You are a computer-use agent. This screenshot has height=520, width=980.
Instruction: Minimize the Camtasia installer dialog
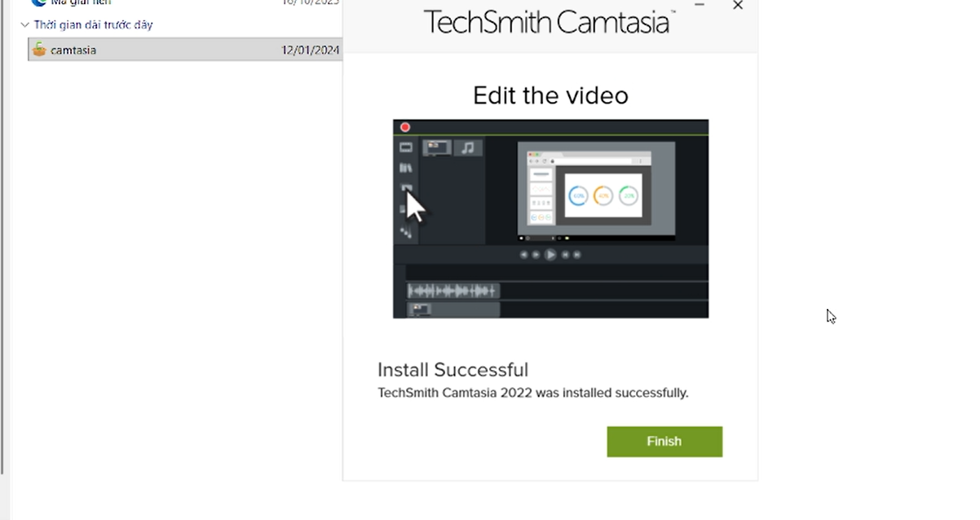click(x=699, y=6)
